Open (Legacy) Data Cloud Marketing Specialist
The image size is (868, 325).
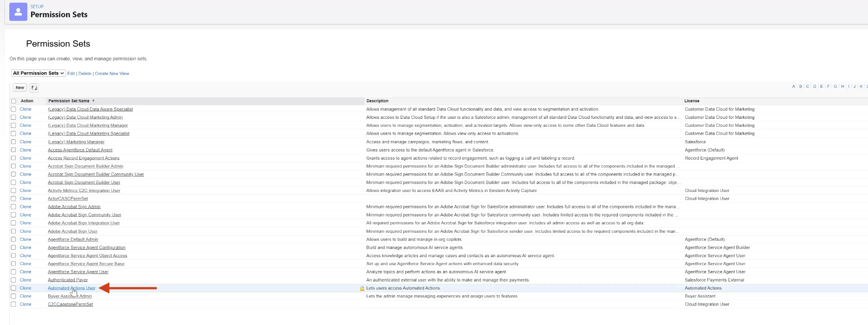coord(89,133)
